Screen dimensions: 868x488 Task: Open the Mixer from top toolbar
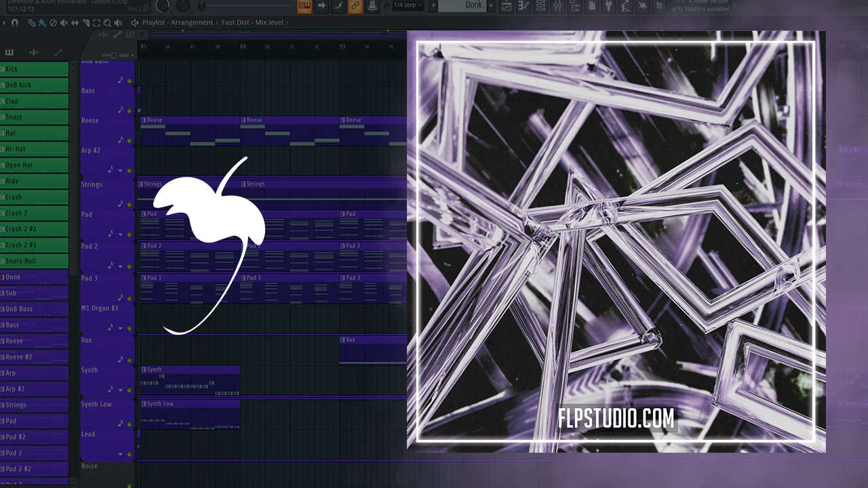coord(557,6)
